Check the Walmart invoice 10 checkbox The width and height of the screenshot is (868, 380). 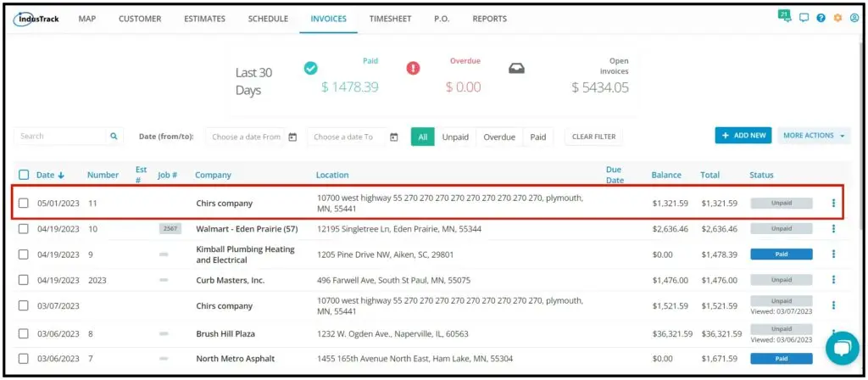pos(23,229)
